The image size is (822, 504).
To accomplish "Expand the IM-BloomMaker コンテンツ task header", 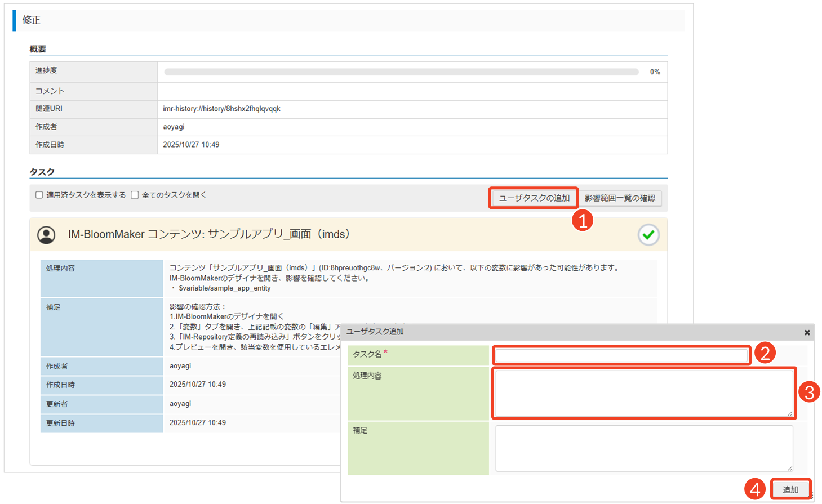I will point(208,234).
